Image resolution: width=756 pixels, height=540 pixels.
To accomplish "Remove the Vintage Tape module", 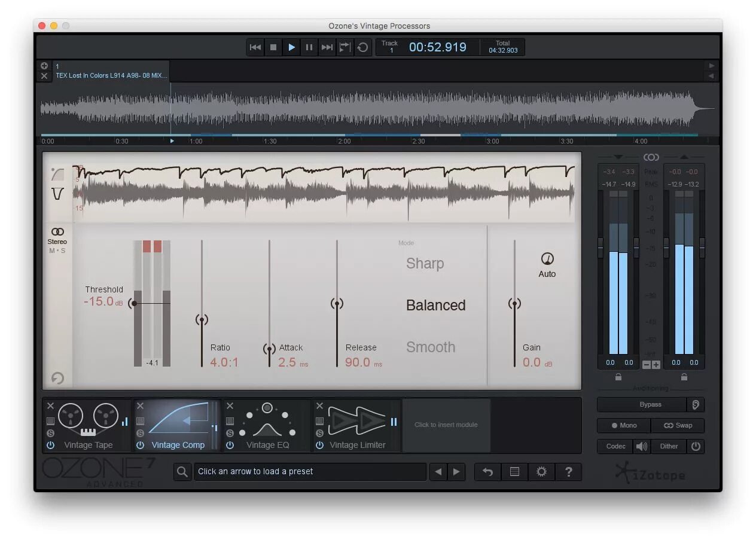I will coord(50,406).
